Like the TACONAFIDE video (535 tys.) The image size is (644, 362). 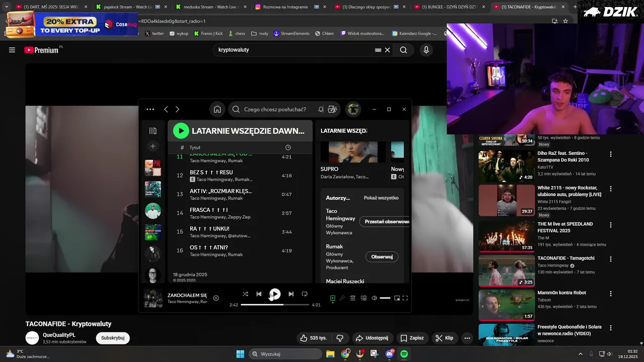click(313, 338)
